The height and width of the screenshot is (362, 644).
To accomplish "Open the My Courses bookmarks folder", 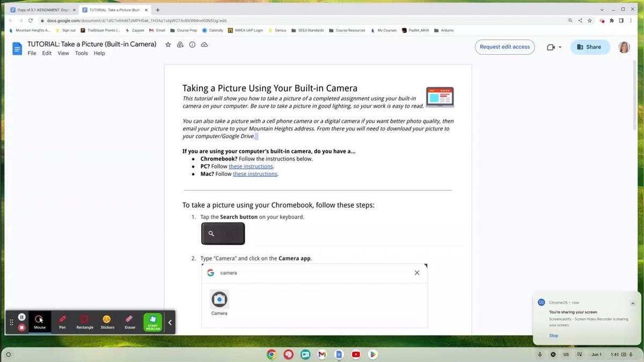I will (384, 30).
